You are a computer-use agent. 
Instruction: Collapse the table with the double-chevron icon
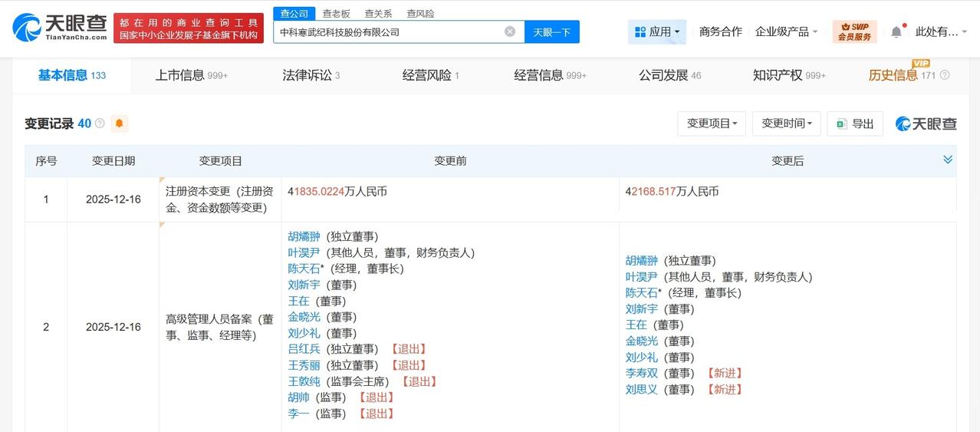pyautogui.click(x=948, y=160)
